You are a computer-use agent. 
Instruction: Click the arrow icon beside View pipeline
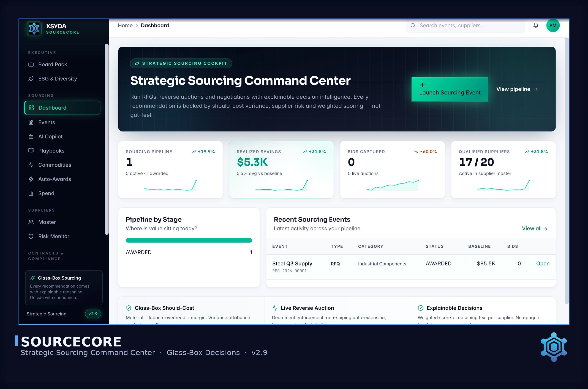(536, 89)
